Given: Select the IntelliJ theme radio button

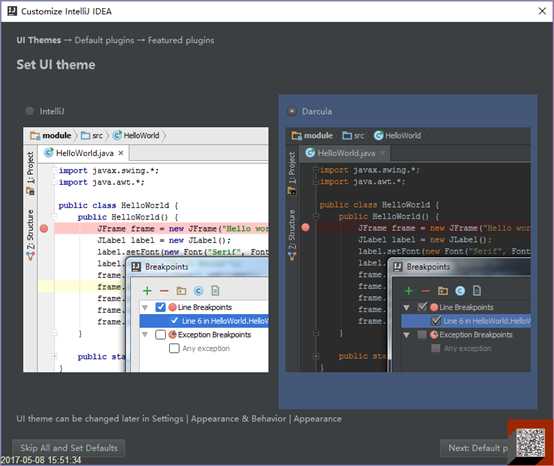Looking at the screenshot, I should click(30, 111).
